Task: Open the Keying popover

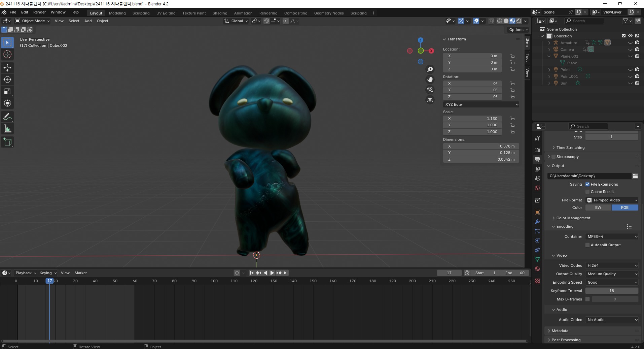Action: pyautogui.click(x=48, y=273)
